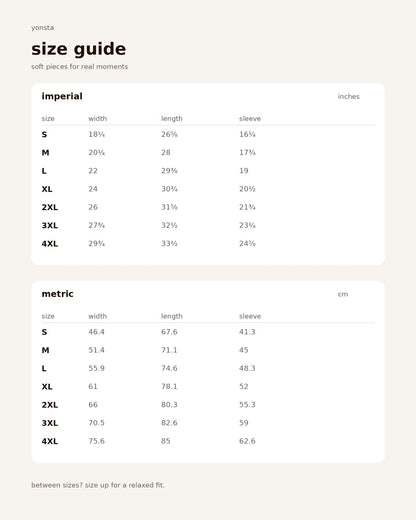Viewport: 416px width, 520px height.
Task: Click the 'metric' table title
Action: pos(57,294)
